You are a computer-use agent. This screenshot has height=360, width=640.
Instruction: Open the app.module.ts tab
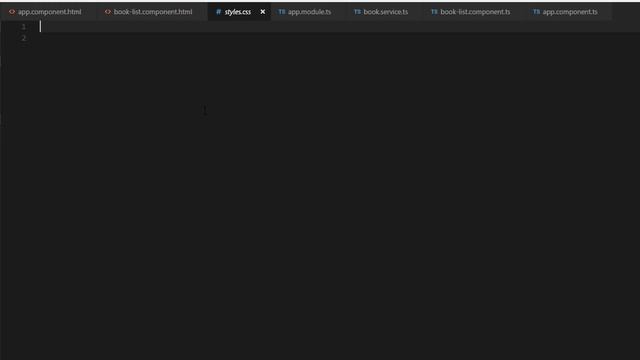pyautogui.click(x=309, y=12)
